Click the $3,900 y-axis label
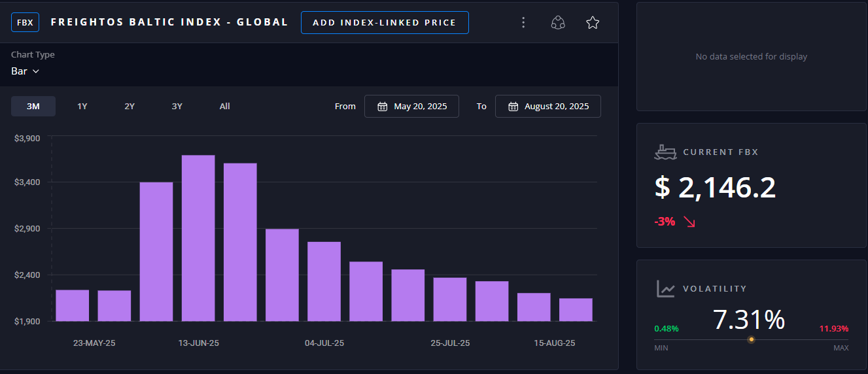The width and height of the screenshot is (868, 374). pyautogui.click(x=27, y=139)
